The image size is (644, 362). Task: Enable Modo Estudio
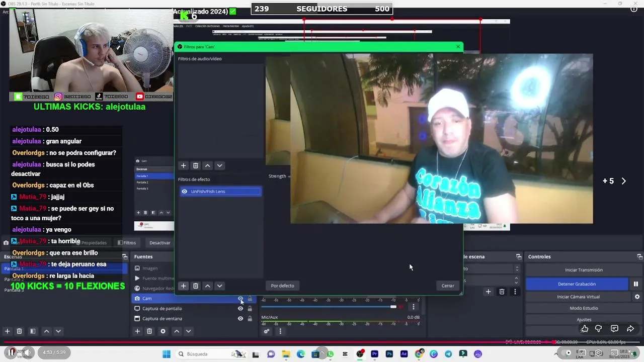point(584,308)
